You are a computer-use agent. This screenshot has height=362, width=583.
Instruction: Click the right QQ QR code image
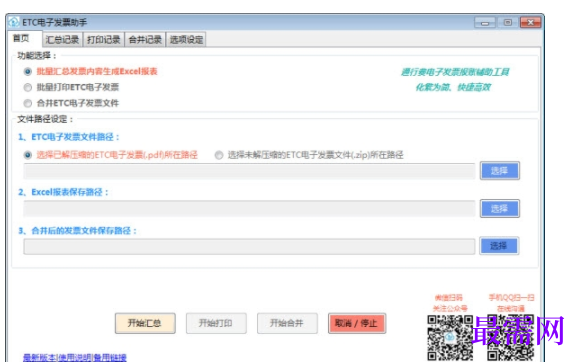coord(510,338)
